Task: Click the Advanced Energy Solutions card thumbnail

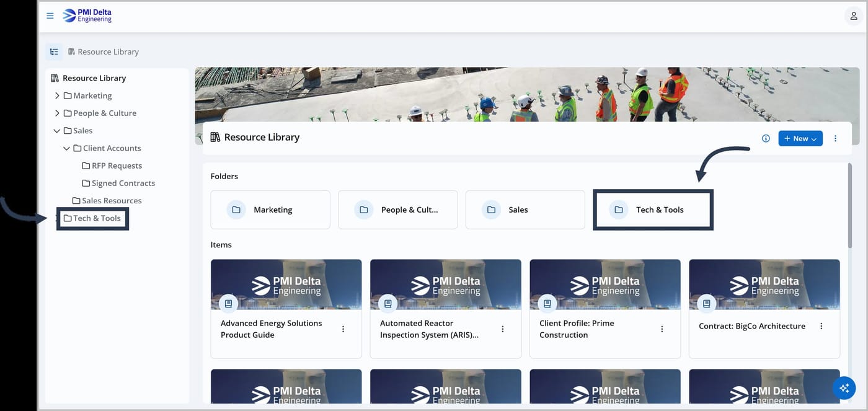Action: [x=286, y=285]
